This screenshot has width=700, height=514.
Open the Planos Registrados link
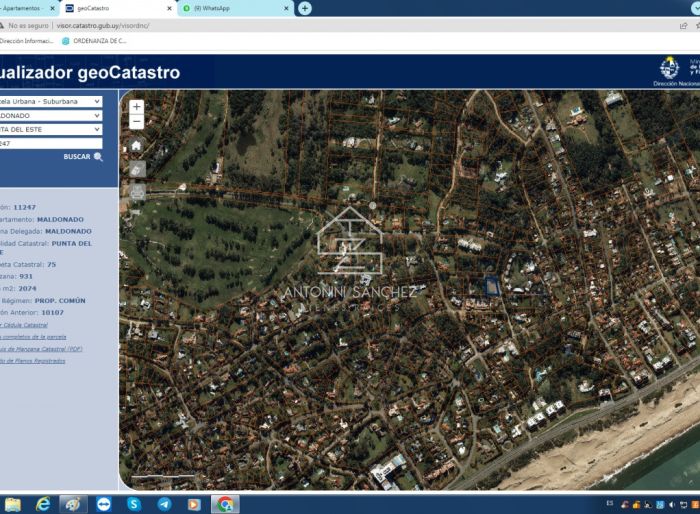33,361
